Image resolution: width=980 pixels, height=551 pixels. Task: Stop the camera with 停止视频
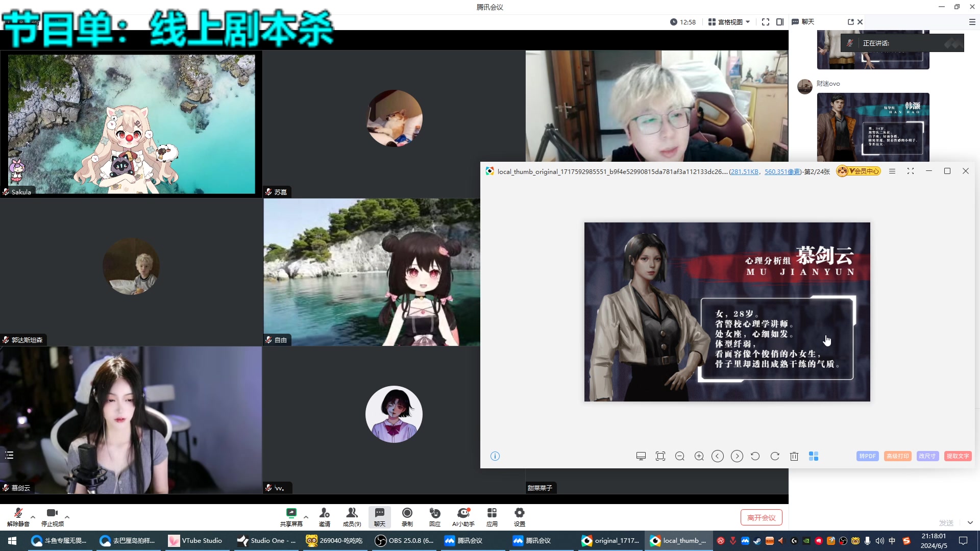(52, 517)
